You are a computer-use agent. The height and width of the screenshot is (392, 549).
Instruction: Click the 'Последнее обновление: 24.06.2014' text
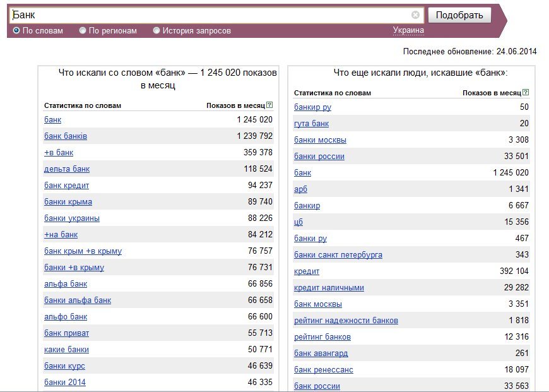coord(470,52)
